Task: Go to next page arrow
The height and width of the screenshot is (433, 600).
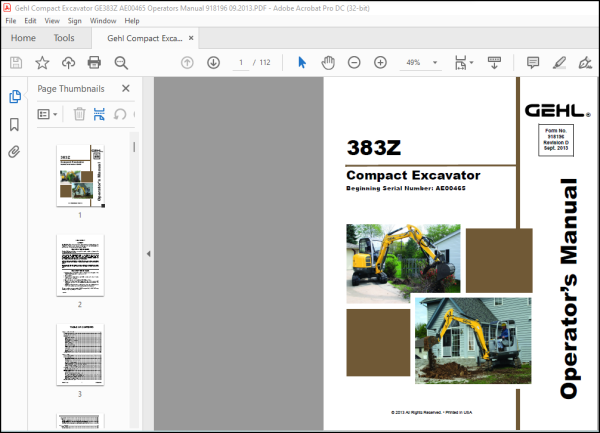Action: click(213, 62)
